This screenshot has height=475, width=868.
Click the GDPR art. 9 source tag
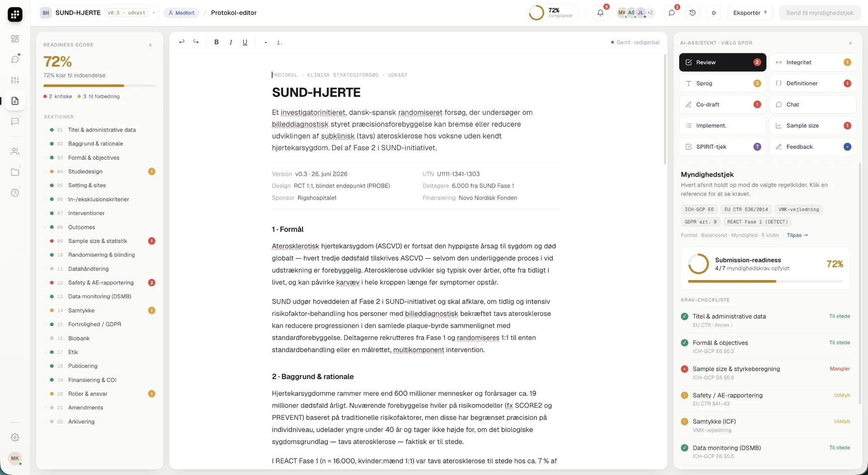tap(700, 222)
